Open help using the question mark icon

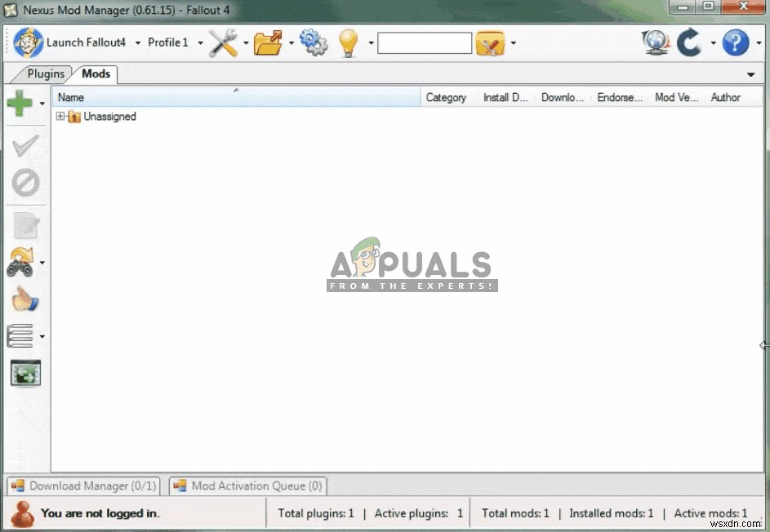click(x=733, y=42)
